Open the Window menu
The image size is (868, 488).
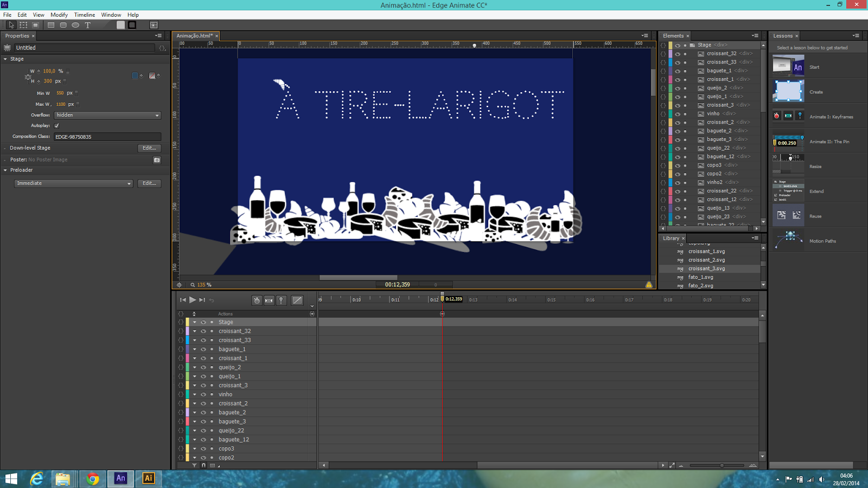111,15
